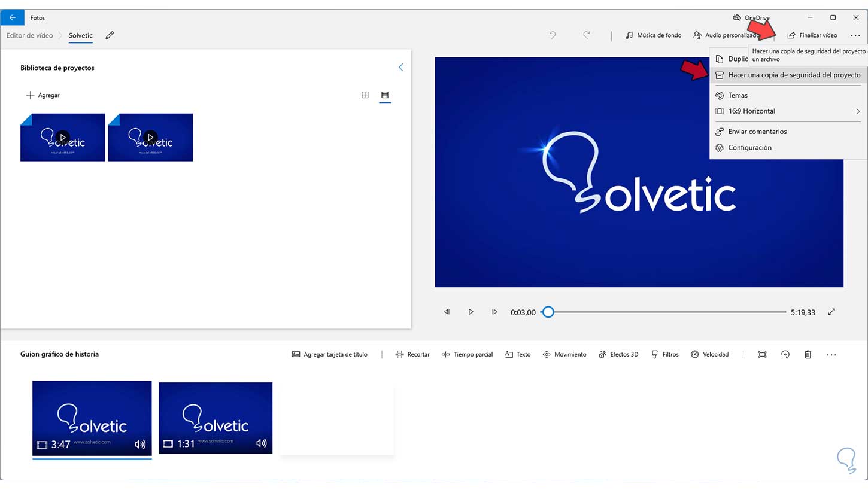Choose Hacer una copia de seguridad del proyecto
The height and width of the screenshot is (490, 868).
tap(788, 75)
